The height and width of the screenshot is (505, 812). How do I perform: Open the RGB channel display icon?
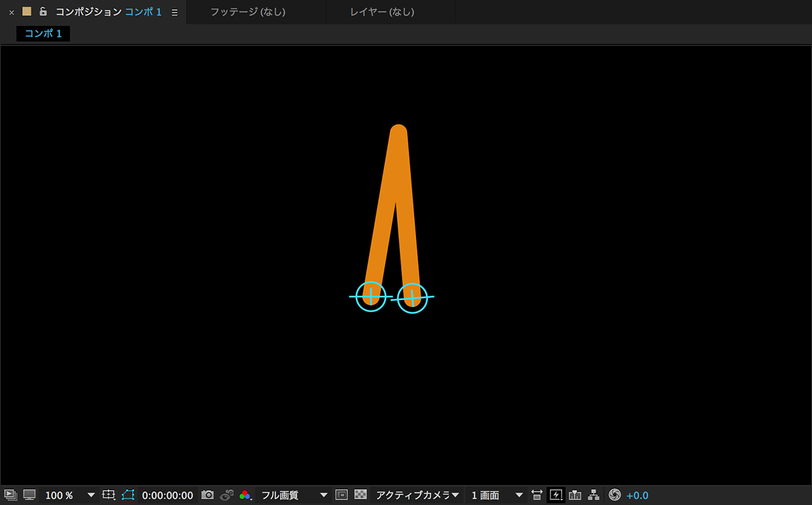click(x=246, y=495)
